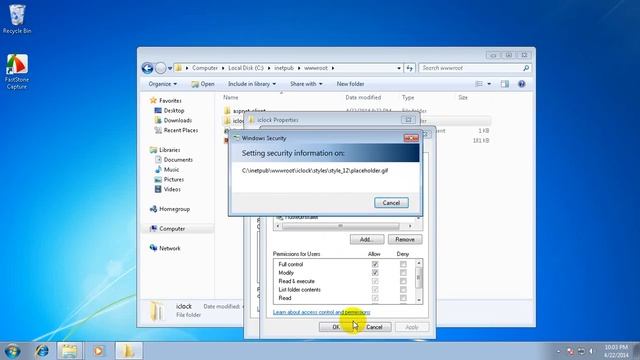Open the Start menu orb

coord(12,351)
